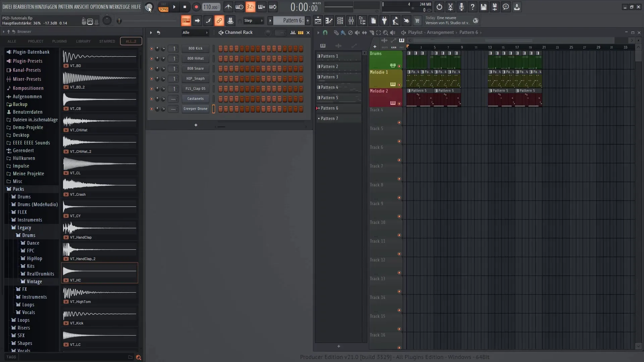Select the playlist zoom tool
Screen dimensions: 644x362
pos(385,33)
